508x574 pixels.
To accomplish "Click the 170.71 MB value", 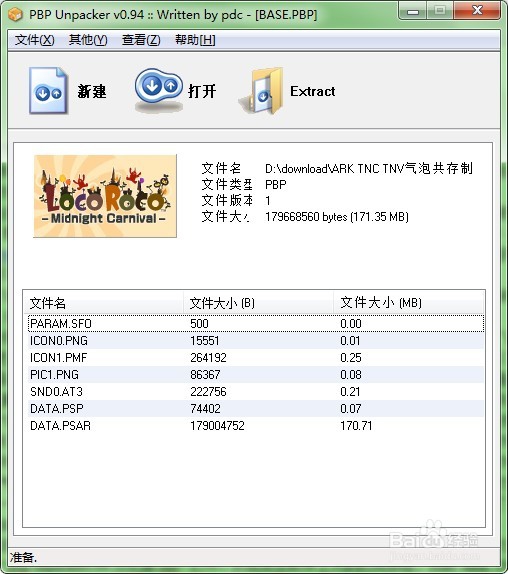I will [356, 426].
